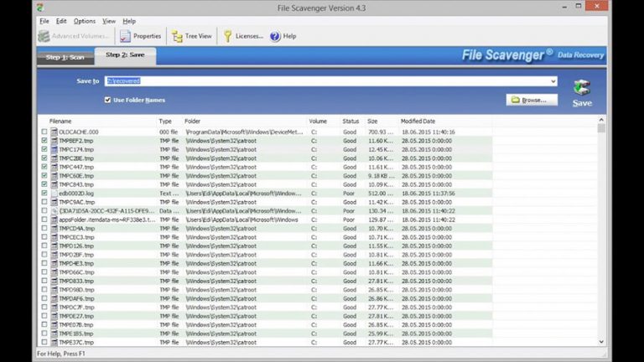Screen dimensions: 644x362
Task: Sort by Modified Date column header
Action: [418, 121]
